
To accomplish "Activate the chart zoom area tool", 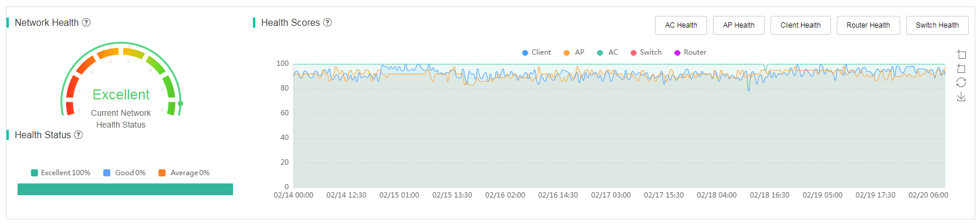I will [961, 54].
